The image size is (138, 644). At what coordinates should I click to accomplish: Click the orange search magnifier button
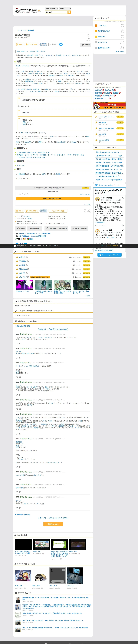coord(69,12)
